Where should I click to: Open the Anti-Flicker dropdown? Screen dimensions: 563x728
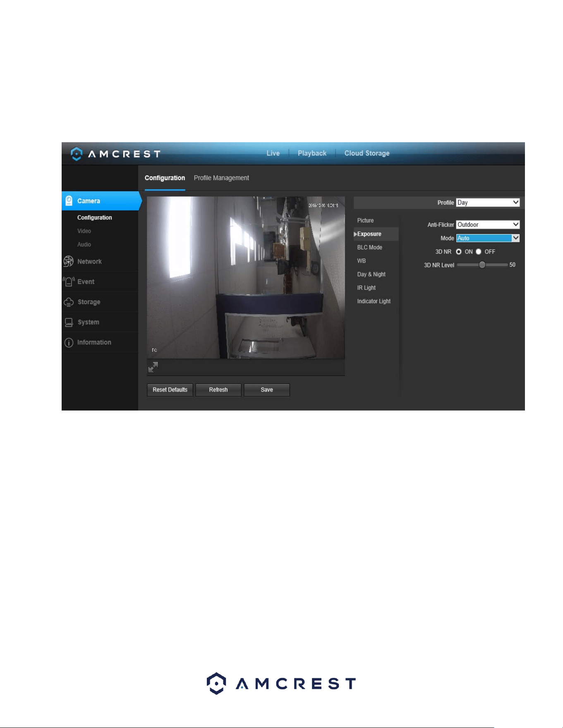pyautogui.click(x=488, y=224)
